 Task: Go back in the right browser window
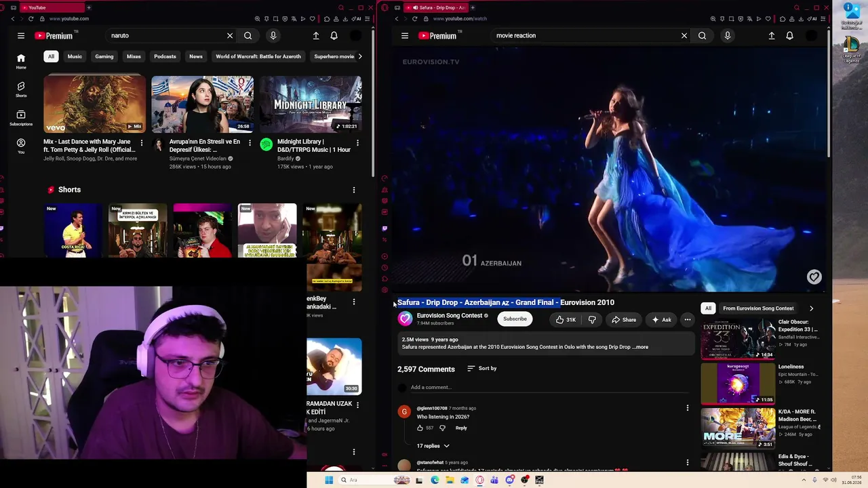[x=396, y=19]
